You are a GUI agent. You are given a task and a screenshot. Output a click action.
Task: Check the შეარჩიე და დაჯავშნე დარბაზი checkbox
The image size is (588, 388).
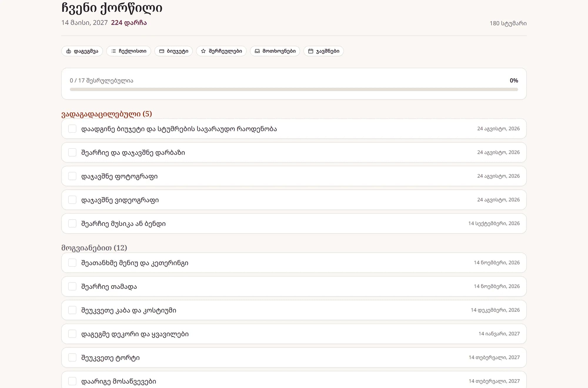[x=72, y=152]
